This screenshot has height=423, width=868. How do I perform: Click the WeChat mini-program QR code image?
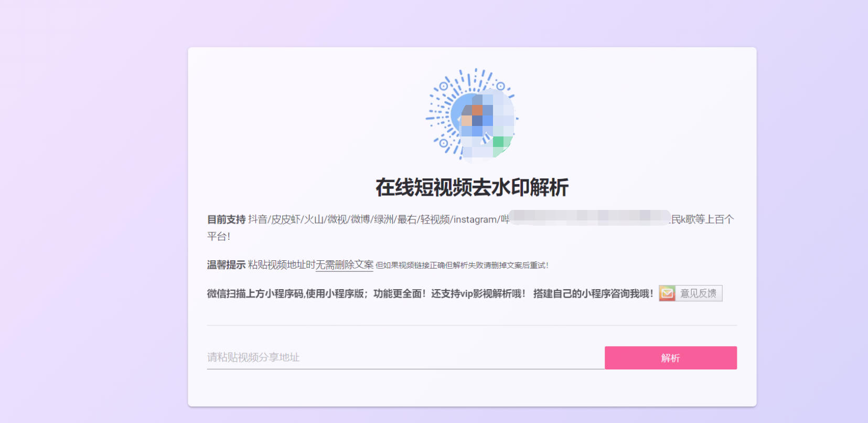[471, 114]
